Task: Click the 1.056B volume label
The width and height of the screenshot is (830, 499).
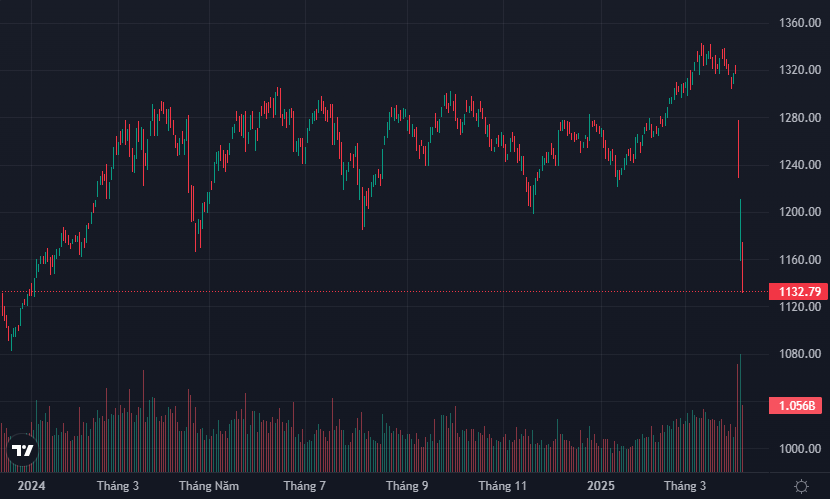Action: point(796,406)
